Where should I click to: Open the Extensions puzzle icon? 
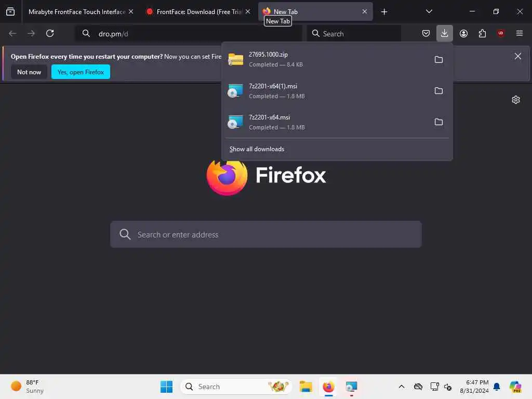pyautogui.click(x=482, y=33)
